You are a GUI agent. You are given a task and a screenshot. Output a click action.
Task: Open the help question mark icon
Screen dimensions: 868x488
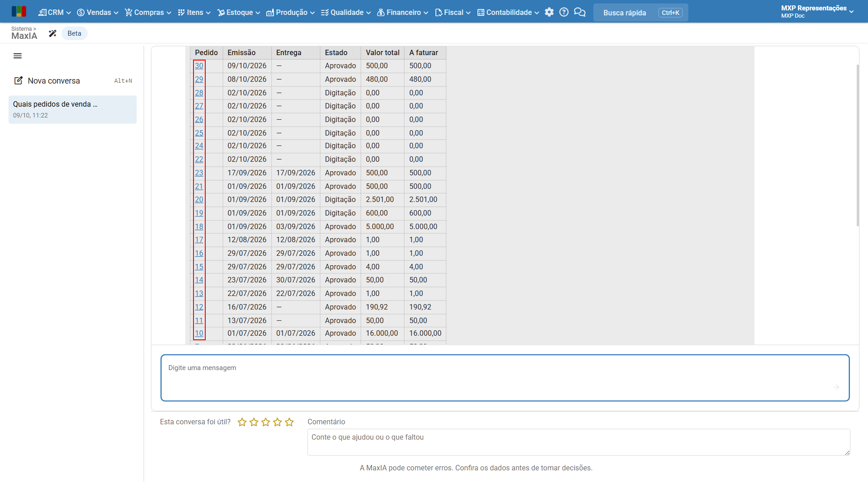[564, 12]
